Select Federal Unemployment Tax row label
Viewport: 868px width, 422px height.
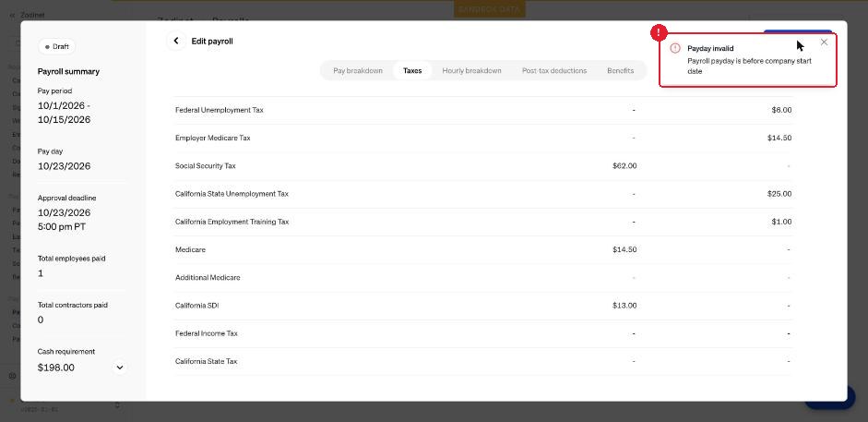(220, 110)
